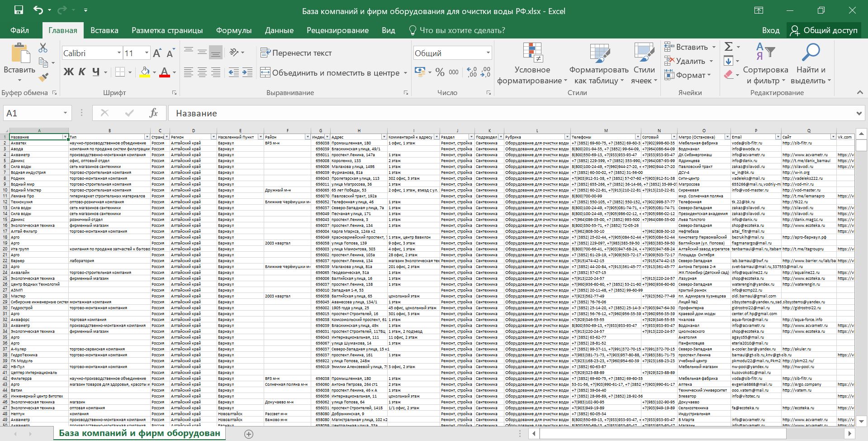Click the Save icon in title bar

(x=19, y=10)
